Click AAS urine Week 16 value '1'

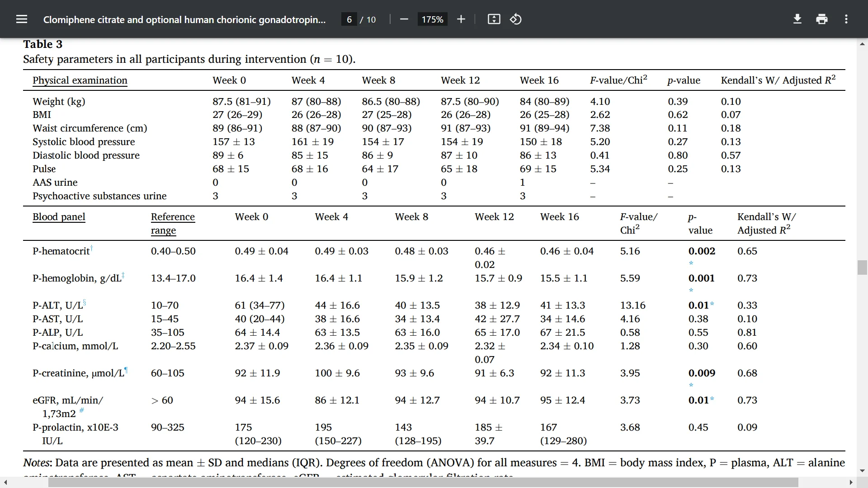(523, 183)
